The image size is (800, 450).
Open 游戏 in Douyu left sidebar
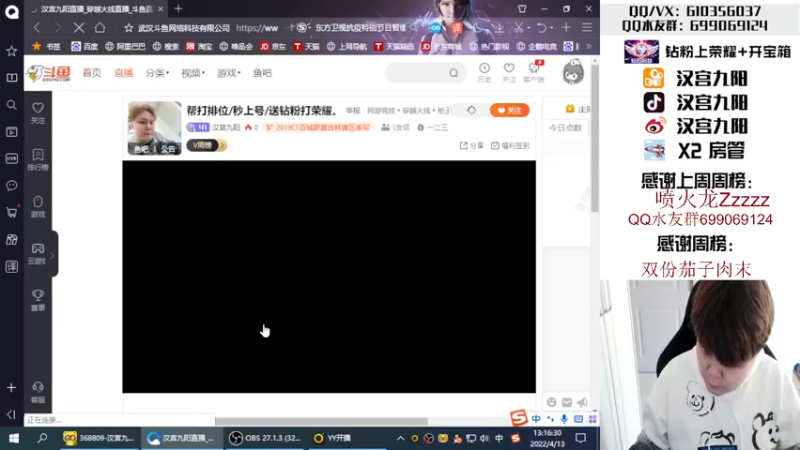(x=38, y=207)
